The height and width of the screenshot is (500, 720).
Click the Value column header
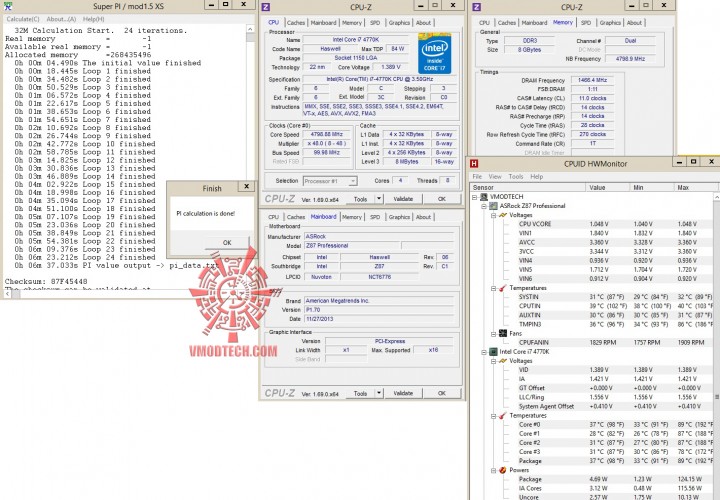point(608,187)
